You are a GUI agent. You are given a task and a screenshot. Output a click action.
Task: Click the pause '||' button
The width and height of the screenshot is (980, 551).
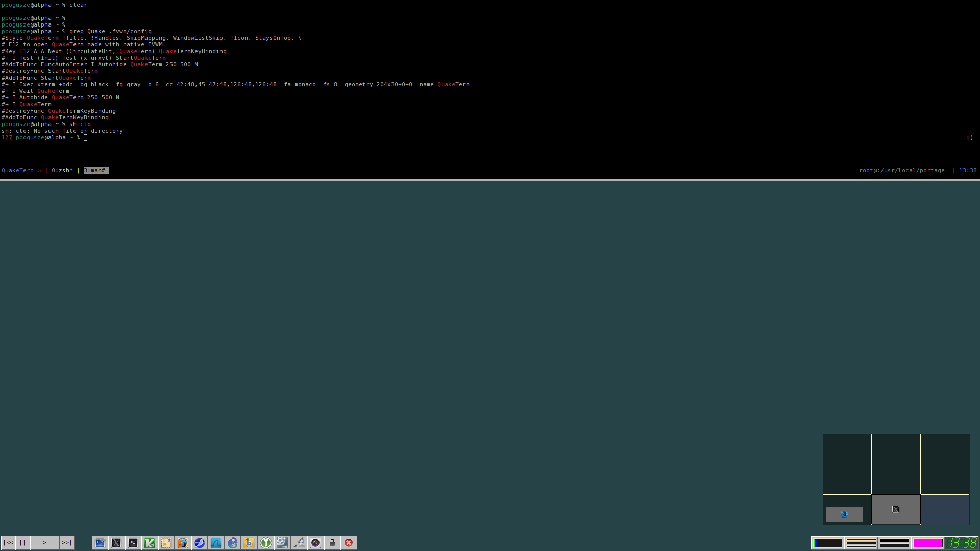point(23,543)
